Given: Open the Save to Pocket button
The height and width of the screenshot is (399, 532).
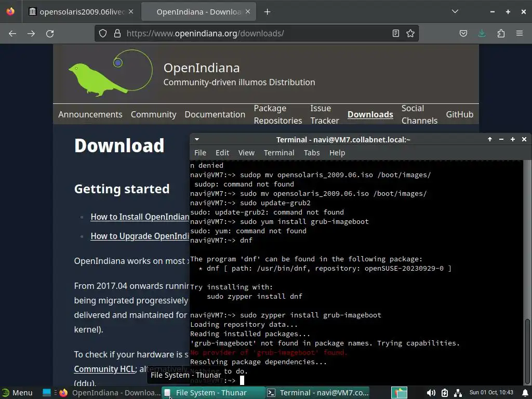Looking at the screenshot, I should pos(463,33).
